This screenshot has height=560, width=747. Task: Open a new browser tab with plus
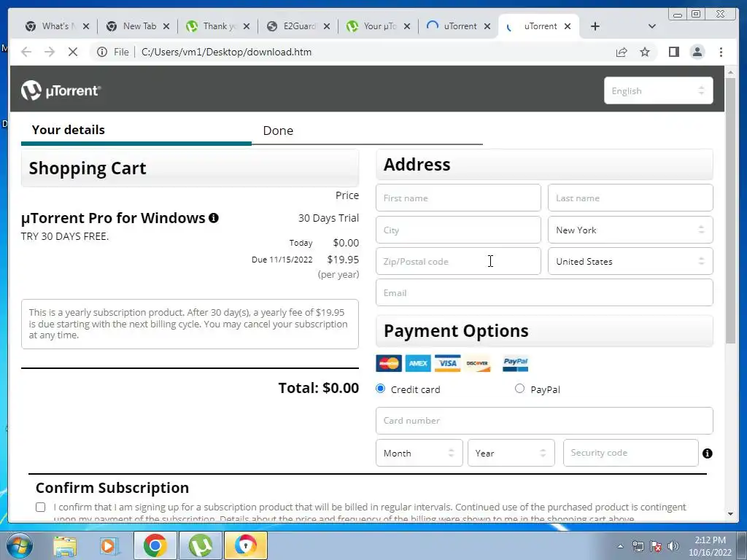coord(595,26)
